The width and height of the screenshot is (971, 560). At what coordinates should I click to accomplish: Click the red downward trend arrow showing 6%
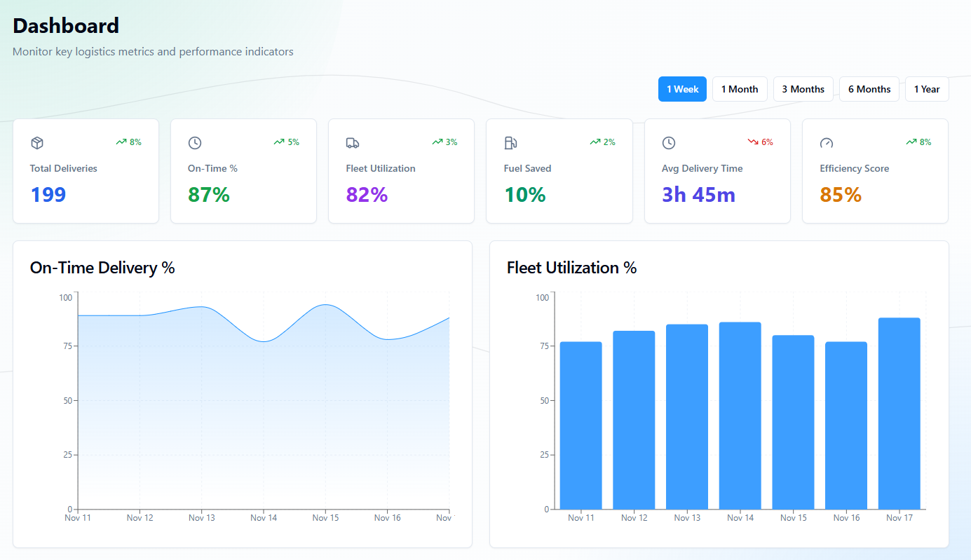click(753, 142)
